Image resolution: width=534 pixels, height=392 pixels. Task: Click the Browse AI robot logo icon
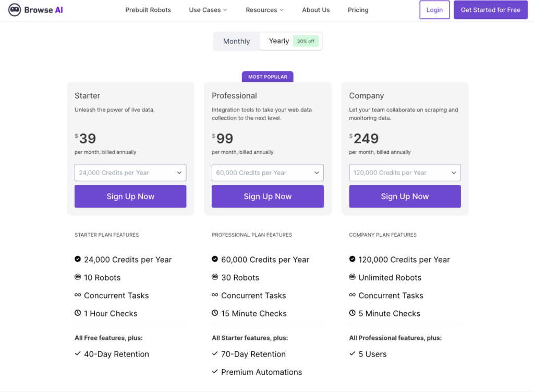pyautogui.click(x=14, y=10)
